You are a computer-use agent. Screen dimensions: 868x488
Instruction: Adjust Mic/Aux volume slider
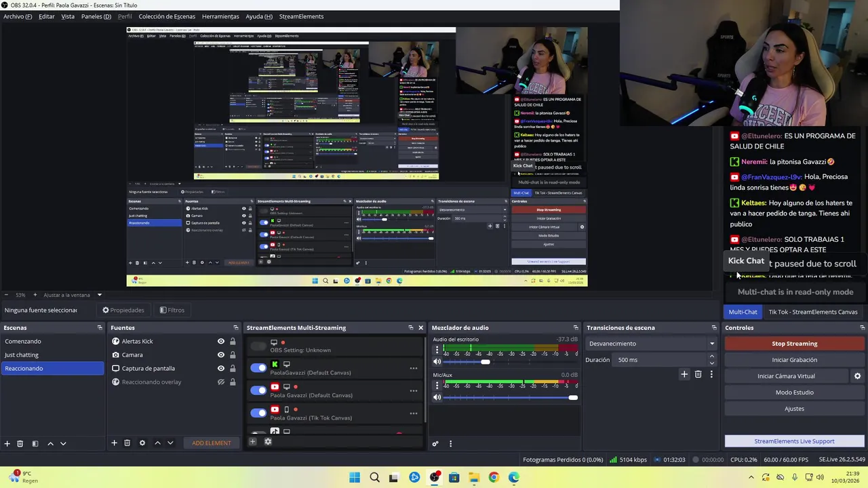pyautogui.click(x=573, y=397)
